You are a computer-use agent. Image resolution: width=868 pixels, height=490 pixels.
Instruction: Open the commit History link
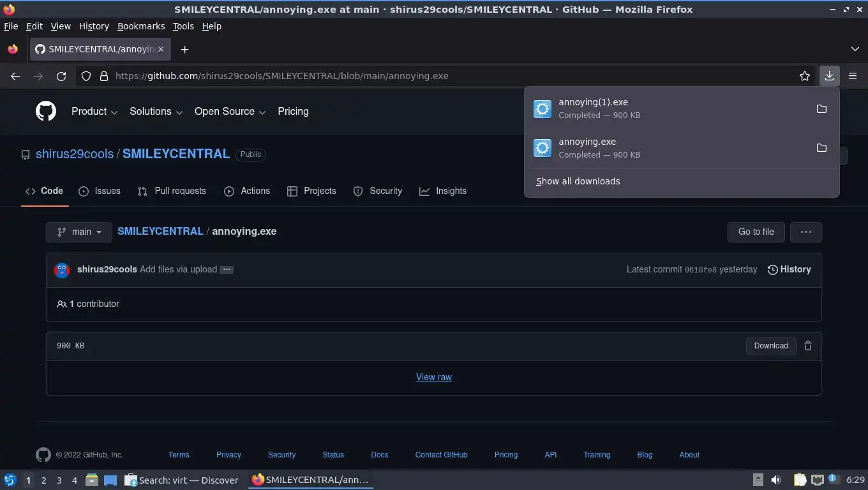[x=789, y=269]
